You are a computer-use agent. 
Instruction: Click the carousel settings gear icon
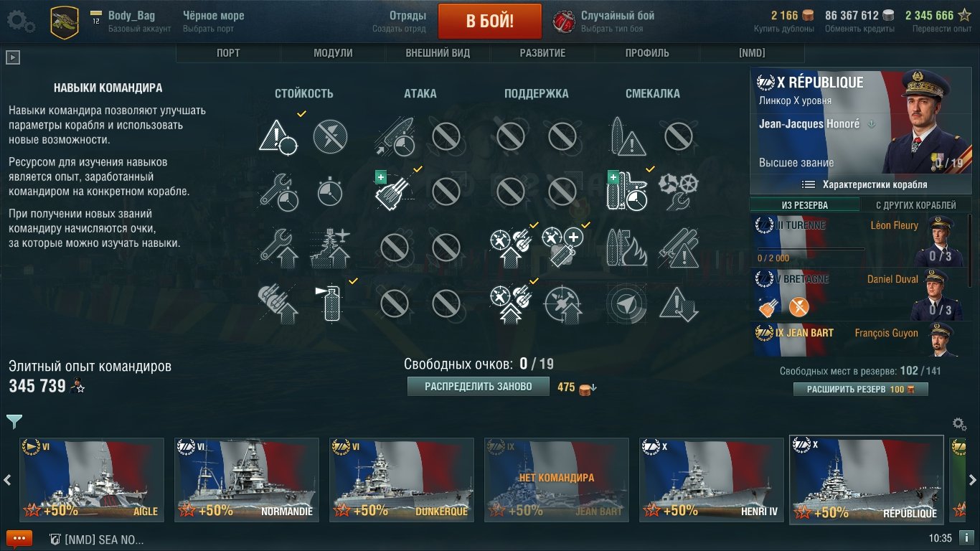958,424
